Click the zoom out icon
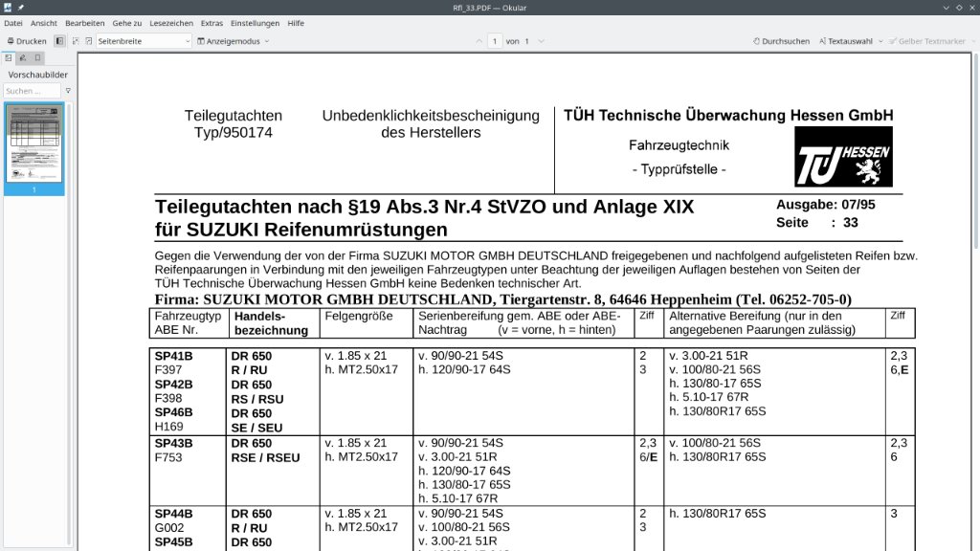The height and width of the screenshot is (551, 980). click(76, 41)
